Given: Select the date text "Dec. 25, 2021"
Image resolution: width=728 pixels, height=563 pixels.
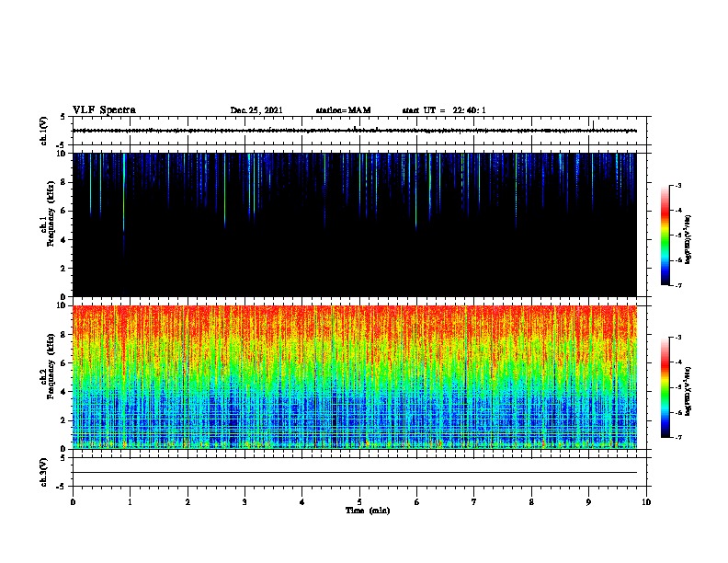Looking at the screenshot, I should (x=256, y=110).
